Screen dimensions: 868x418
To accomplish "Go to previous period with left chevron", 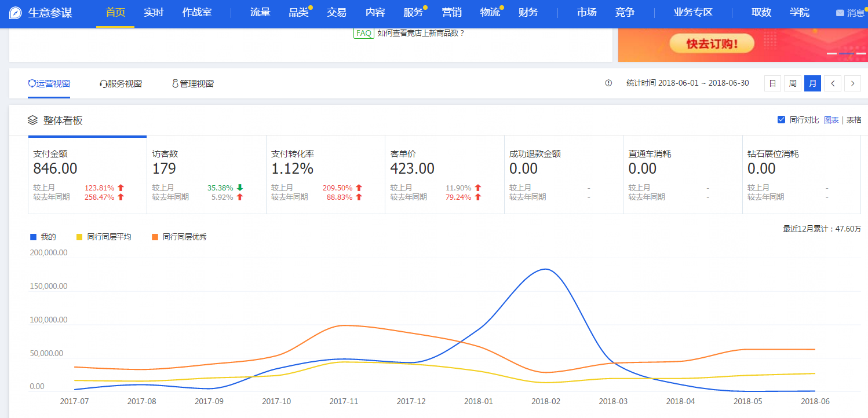I will (x=833, y=83).
